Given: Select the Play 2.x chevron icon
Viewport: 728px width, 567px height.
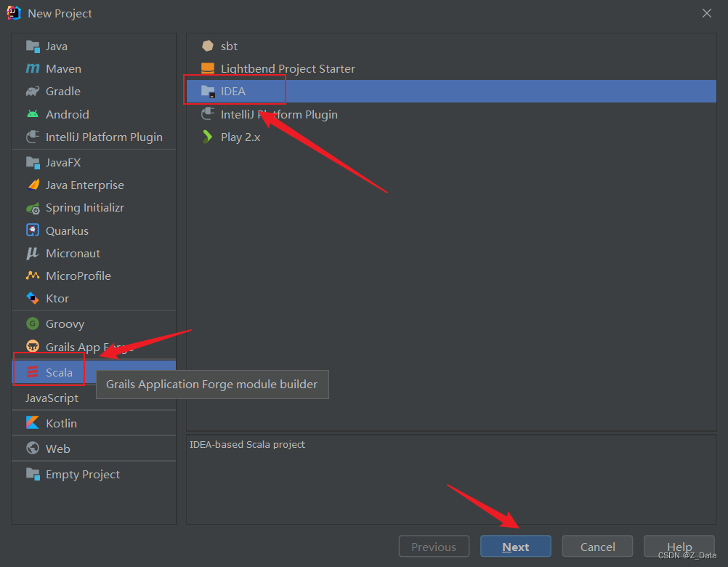Looking at the screenshot, I should pyautogui.click(x=208, y=137).
